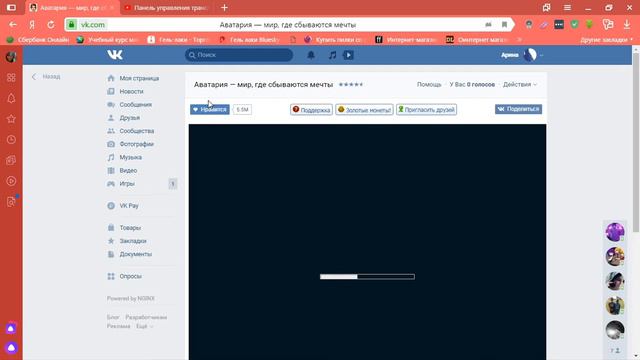640x360 pixels.
Task: Click the top purple friend avatar
Action: (615, 231)
